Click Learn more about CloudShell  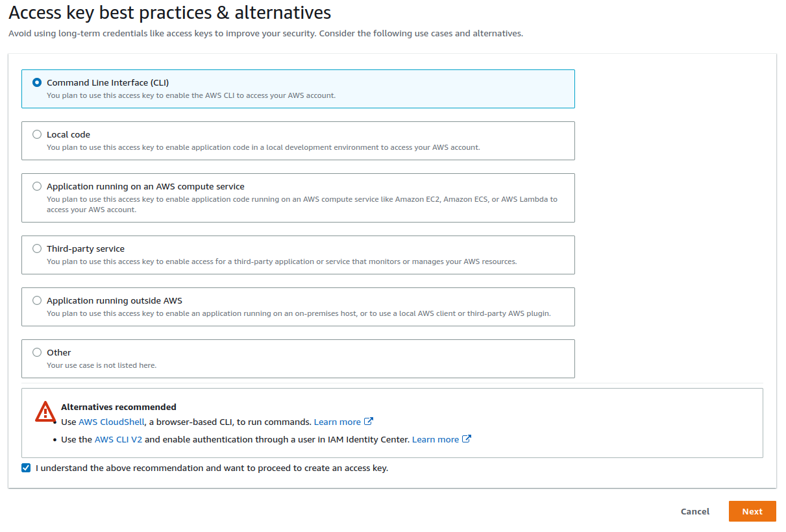pyautogui.click(x=337, y=422)
